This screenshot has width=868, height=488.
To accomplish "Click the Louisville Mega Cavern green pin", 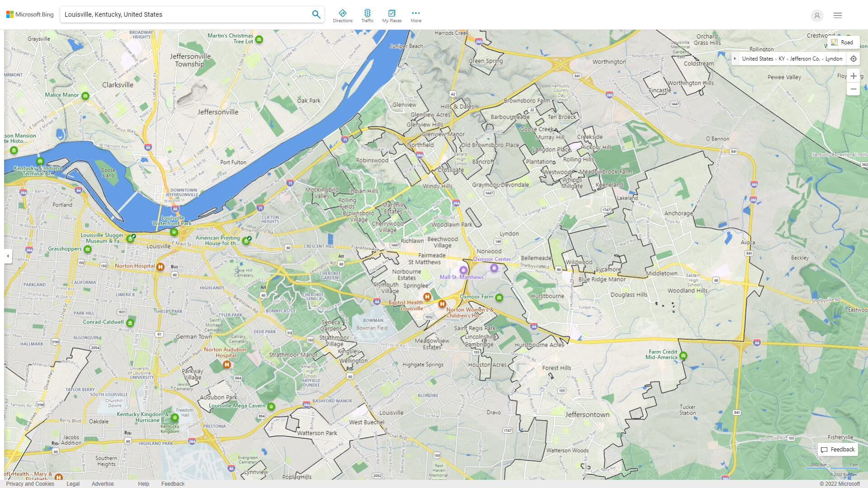I will 271,406.
